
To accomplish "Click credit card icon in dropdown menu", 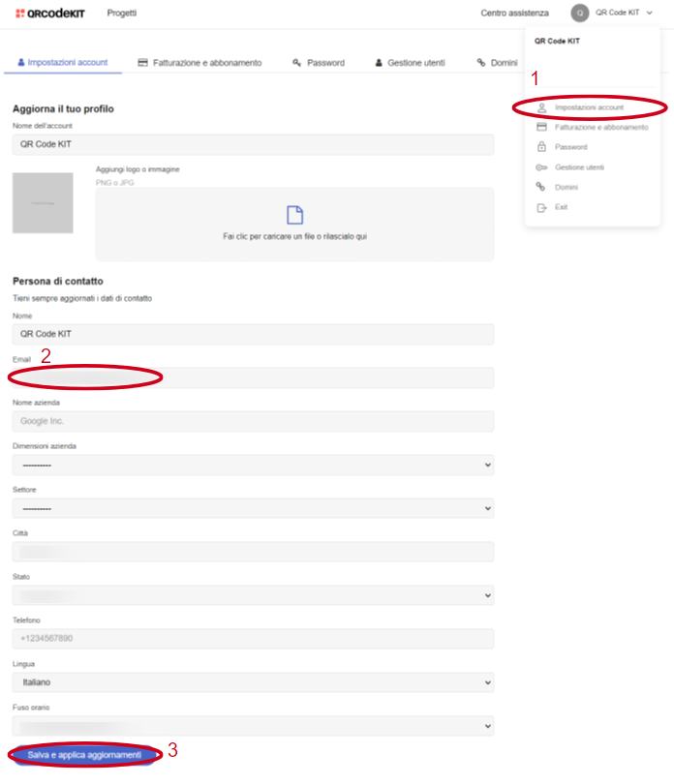I will click(x=541, y=127).
